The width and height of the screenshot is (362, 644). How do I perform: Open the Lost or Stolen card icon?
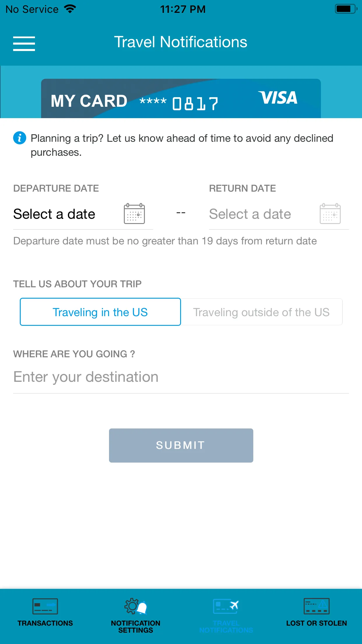pyautogui.click(x=317, y=606)
